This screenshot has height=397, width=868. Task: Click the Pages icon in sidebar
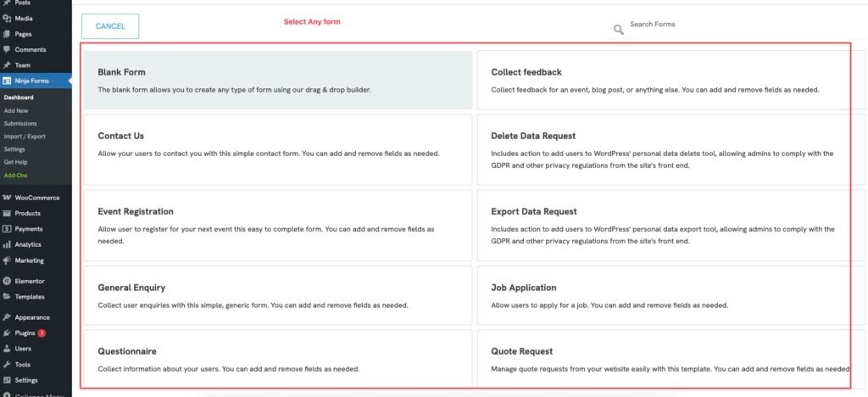pos(7,34)
